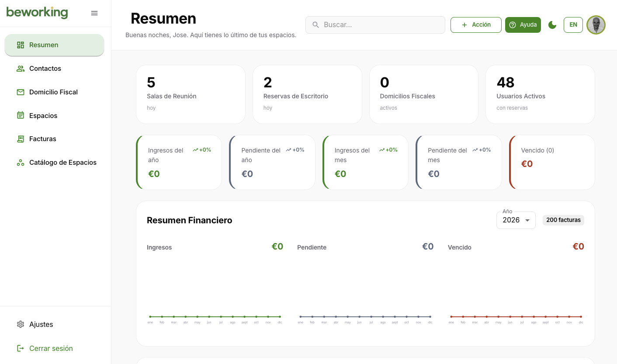This screenshot has width=617, height=364.
Task: Toggle dark mode with moon icon
Action: pos(552,25)
